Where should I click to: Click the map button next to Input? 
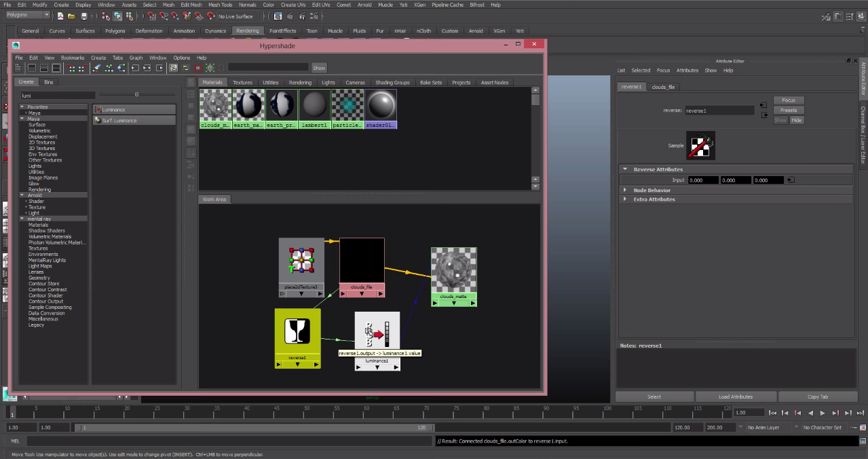(791, 180)
